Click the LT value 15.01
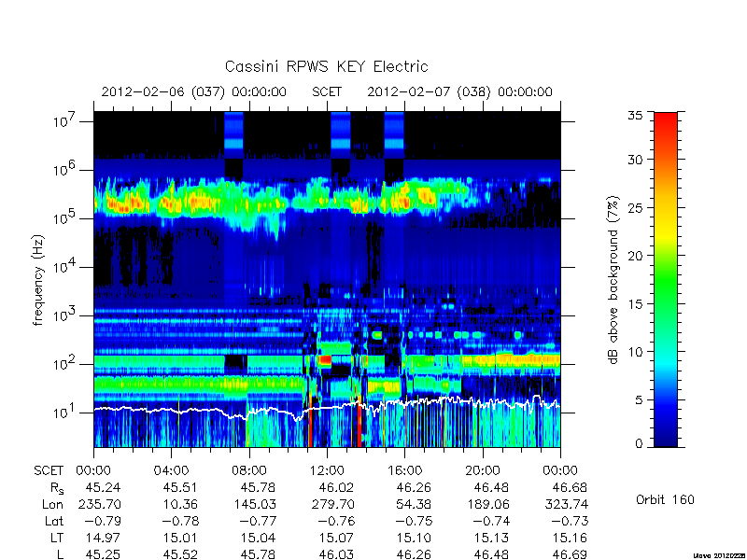Viewport: 747px width, 560px height. 180,539
